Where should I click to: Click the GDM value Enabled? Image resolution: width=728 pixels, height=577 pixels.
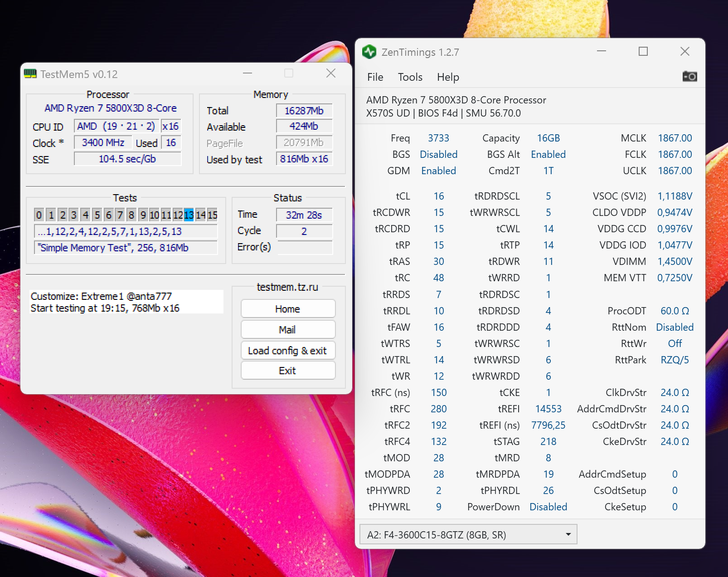point(438,171)
